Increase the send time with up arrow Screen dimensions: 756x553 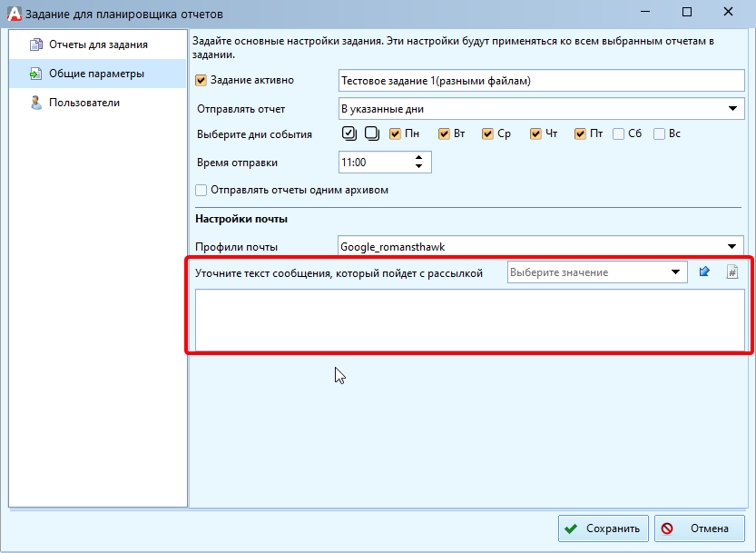point(418,157)
